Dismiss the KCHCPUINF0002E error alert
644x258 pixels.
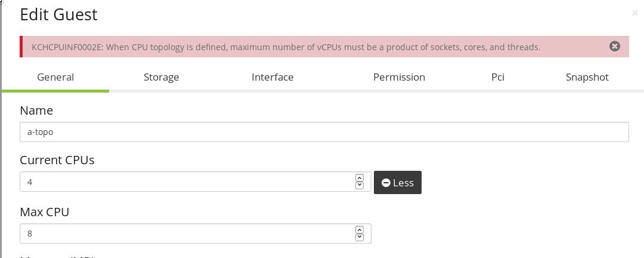pyautogui.click(x=615, y=46)
